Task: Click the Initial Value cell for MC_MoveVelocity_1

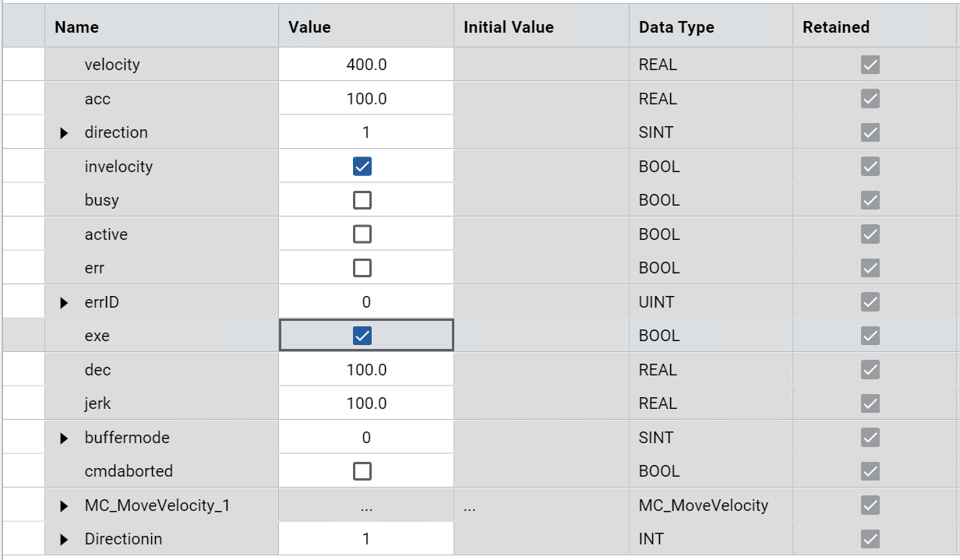Action: coord(541,506)
